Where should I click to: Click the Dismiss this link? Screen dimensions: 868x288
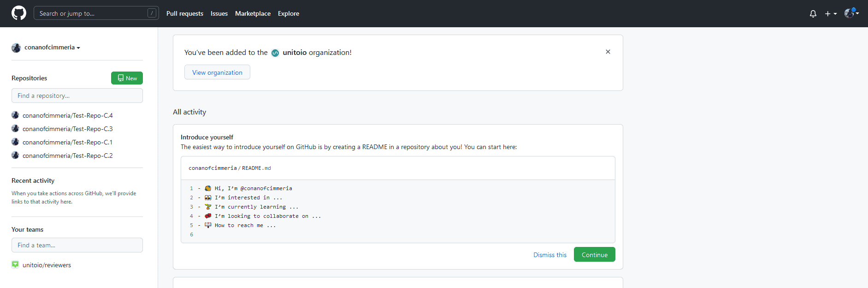(x=550, y=255)
